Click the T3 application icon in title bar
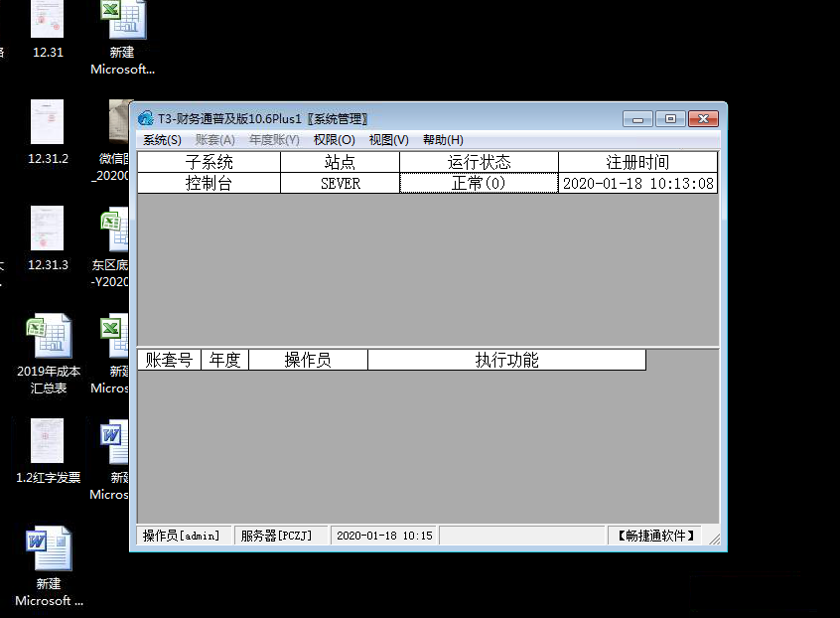Screen dimensions: 840x618 [145, 118]
